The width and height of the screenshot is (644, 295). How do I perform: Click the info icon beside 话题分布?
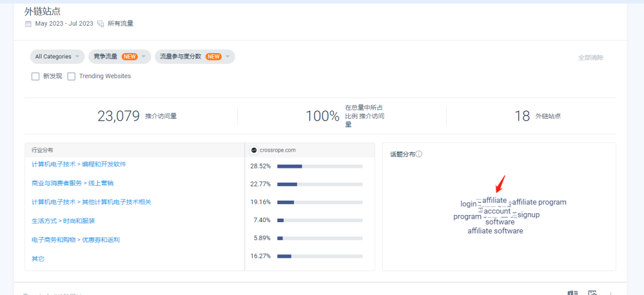click(419, 154)
